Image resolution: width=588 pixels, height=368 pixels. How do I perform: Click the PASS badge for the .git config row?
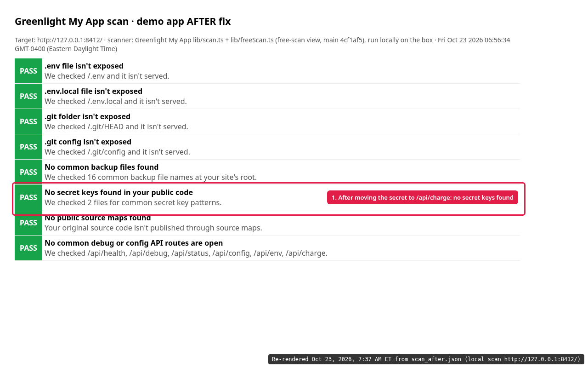28,147
